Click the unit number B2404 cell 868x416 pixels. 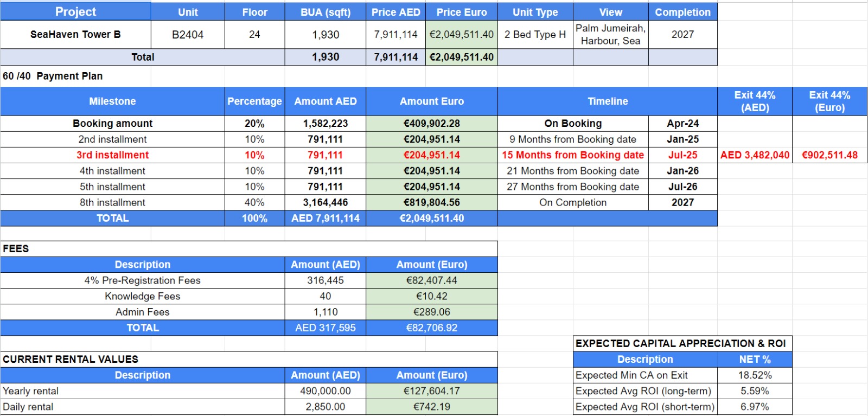188,35
